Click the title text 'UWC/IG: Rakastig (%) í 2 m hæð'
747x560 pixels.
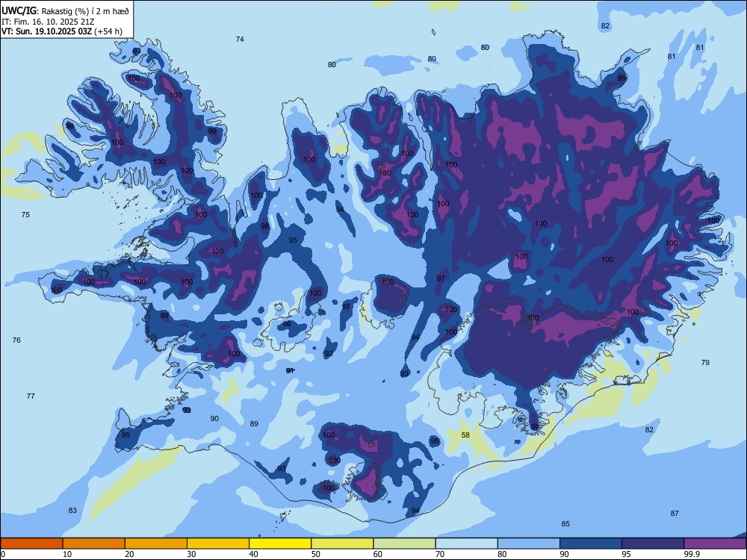click(x=65, y=10)
